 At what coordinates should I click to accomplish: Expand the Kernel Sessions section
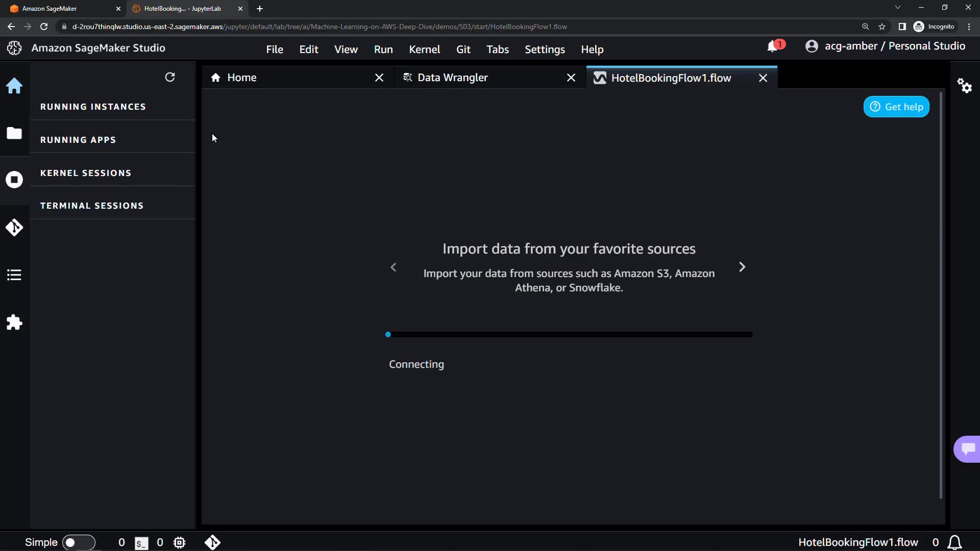tap(86, 173)
